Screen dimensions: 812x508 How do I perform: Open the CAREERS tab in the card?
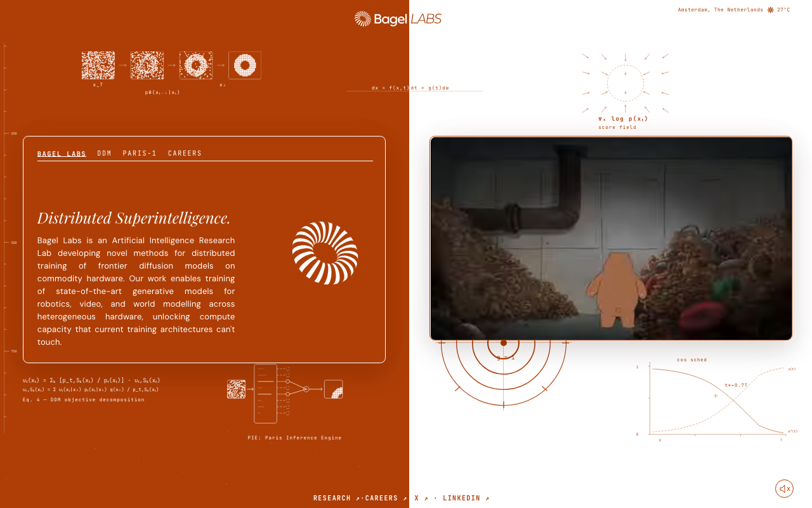point(185,154)
